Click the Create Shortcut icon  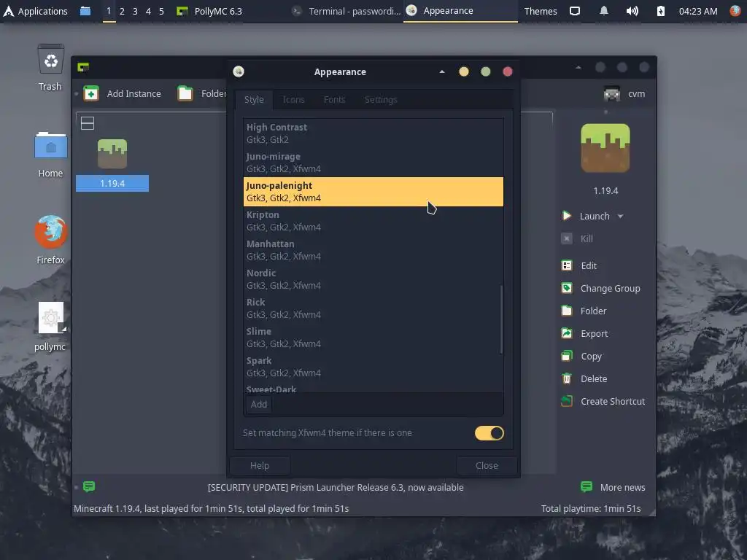click(566, 402)
